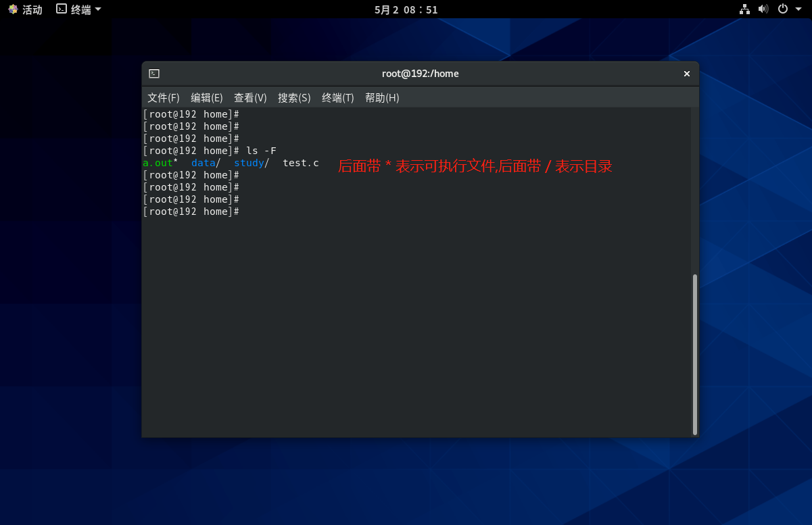Open the 帮助(H) menu
This screenshot has height=525, width=812.
(382, 98)
